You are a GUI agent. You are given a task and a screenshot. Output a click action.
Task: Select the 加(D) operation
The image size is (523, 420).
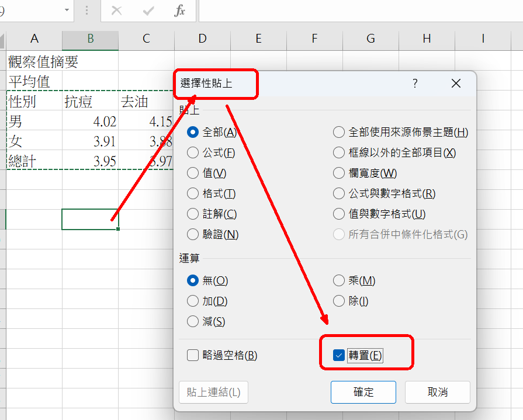193,301
